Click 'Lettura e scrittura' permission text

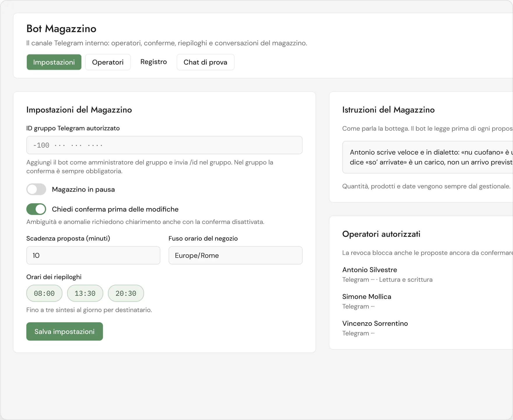(x=406, y=279)
